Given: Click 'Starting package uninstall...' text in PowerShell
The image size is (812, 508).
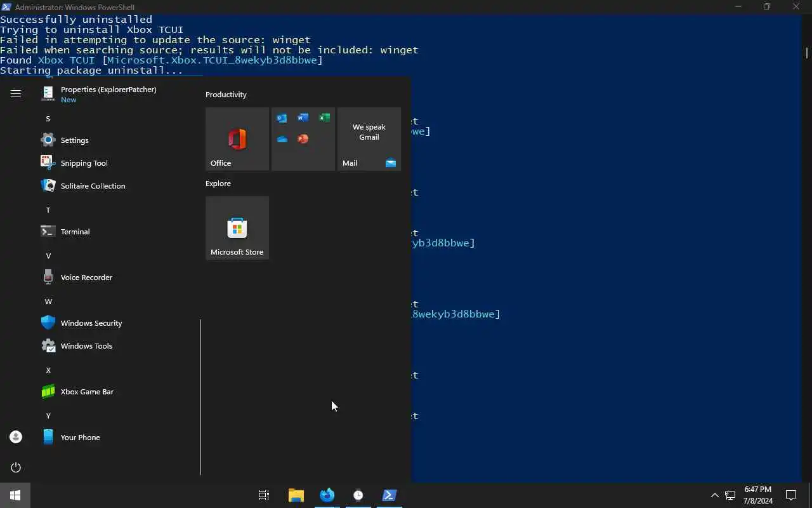Looking at the screenshot, I should tap(91, 70).
